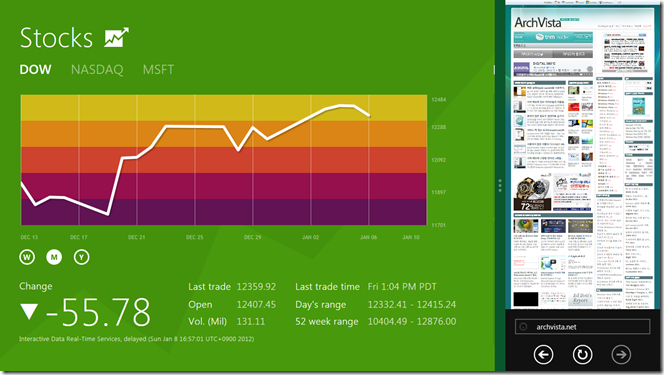Select the Y yearly range button
Screen dimensions: 664x375
81,257
